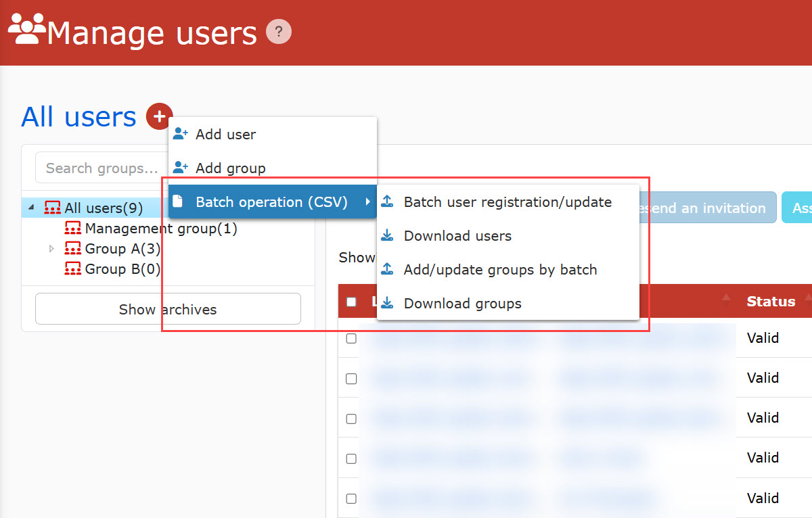Check the first user row checkbox
Screen dimensions: 812x518
(x=351, y=338)
